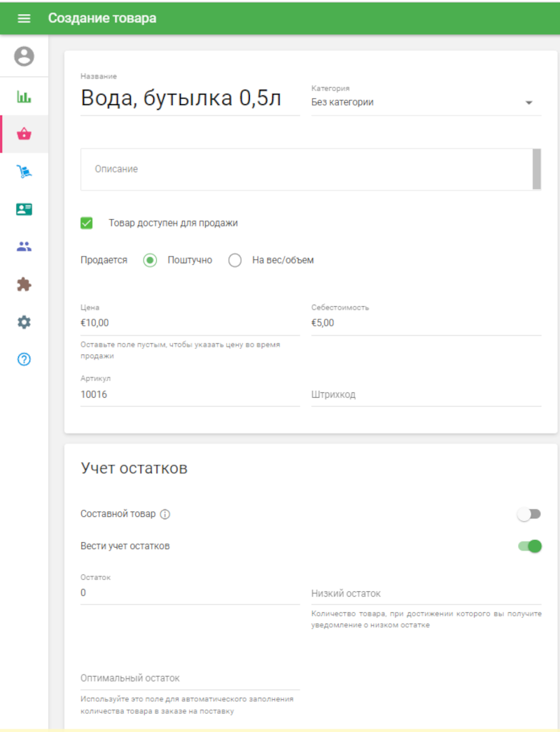Open the Категория dropdown

point(530,102)
